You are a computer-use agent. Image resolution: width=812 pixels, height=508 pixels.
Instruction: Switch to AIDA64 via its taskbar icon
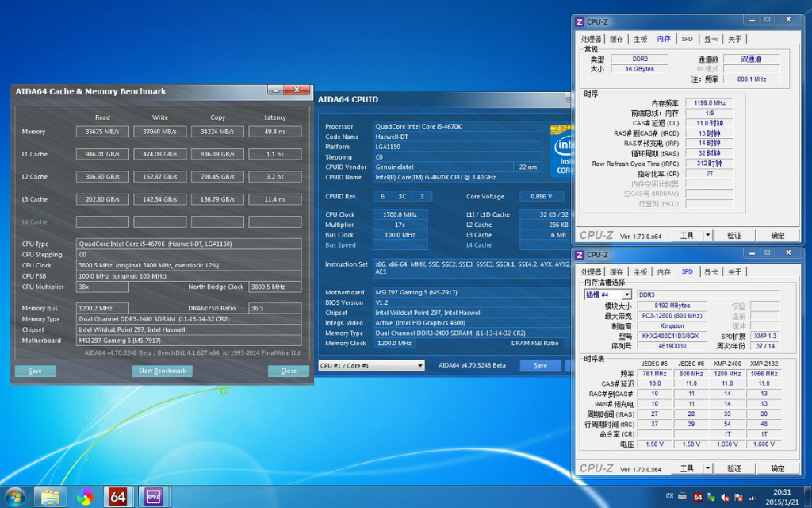[x=118, y=497]
